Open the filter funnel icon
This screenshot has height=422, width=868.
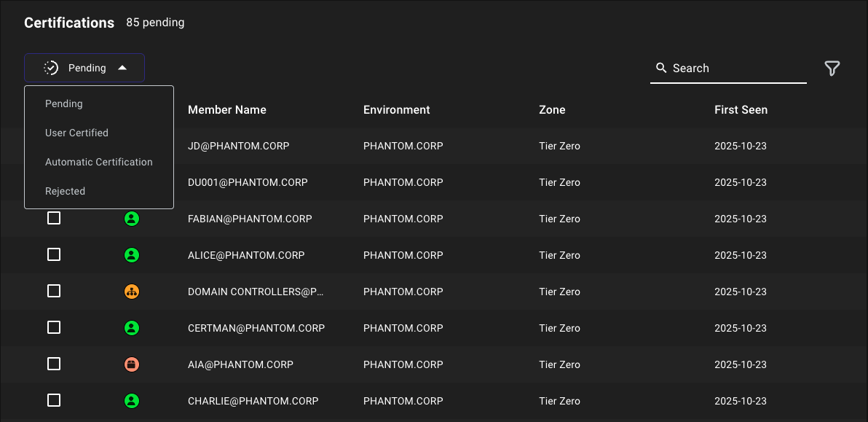832,68
